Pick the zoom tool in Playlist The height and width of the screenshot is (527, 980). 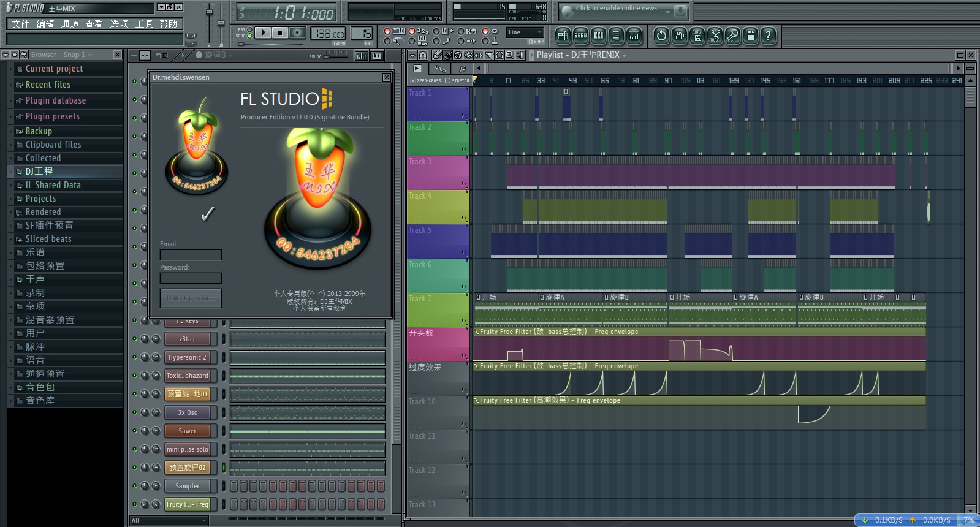pyautogui.click(x=509, y=55)
